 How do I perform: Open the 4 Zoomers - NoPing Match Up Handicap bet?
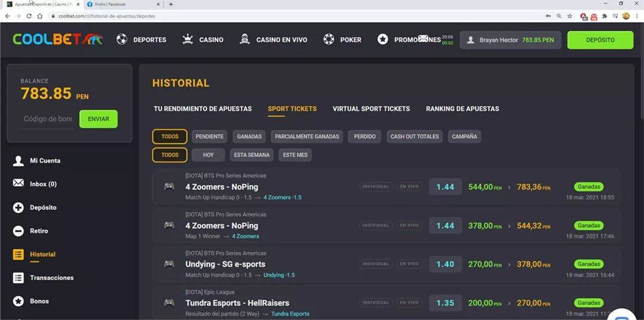point(386,187)
